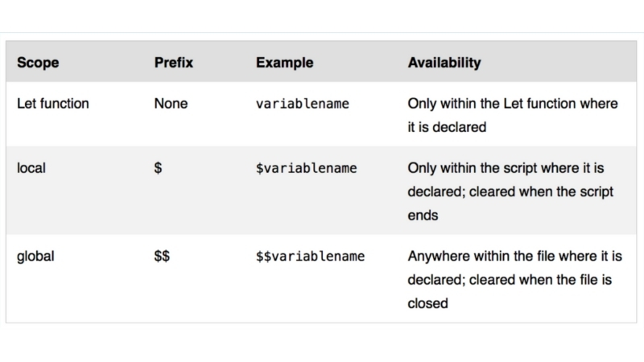Screen dimensions: 644x362
Task: Select the 'local' scope cell
Action: click(31, 168)
